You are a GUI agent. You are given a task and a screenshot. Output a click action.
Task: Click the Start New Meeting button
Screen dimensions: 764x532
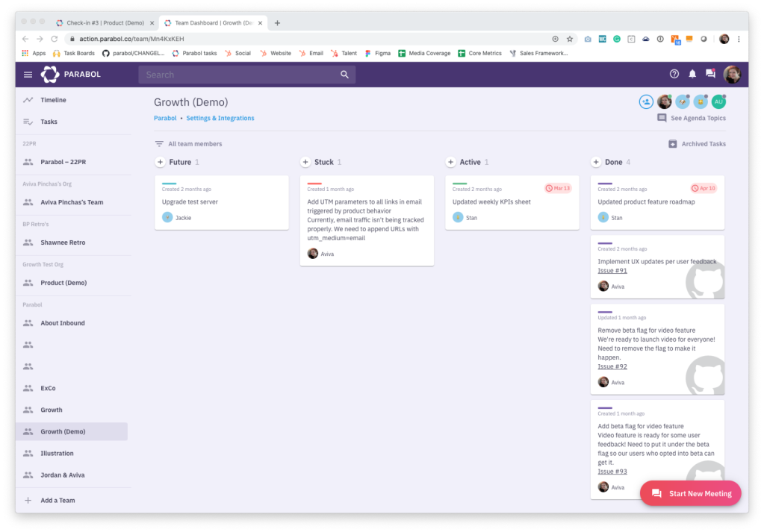coord(690,493)
